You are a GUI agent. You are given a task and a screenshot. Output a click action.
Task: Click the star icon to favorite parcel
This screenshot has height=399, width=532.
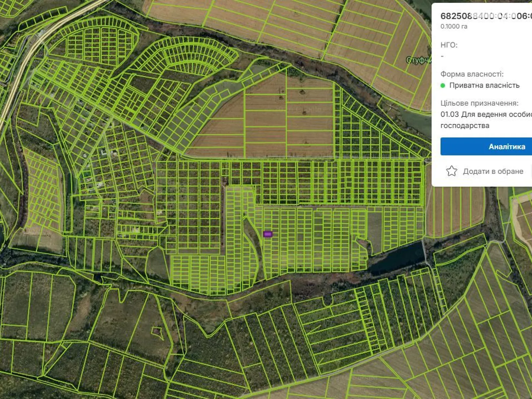tap(452, 171)
